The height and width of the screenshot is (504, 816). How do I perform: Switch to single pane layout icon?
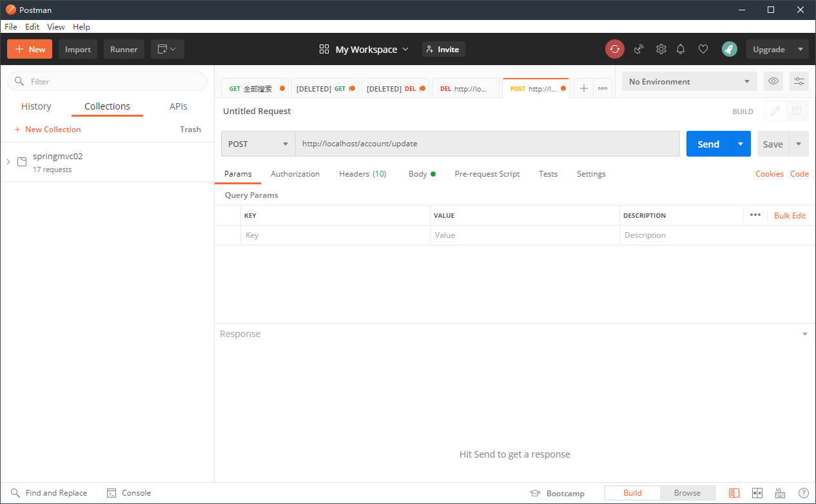(x=734, y=493)
